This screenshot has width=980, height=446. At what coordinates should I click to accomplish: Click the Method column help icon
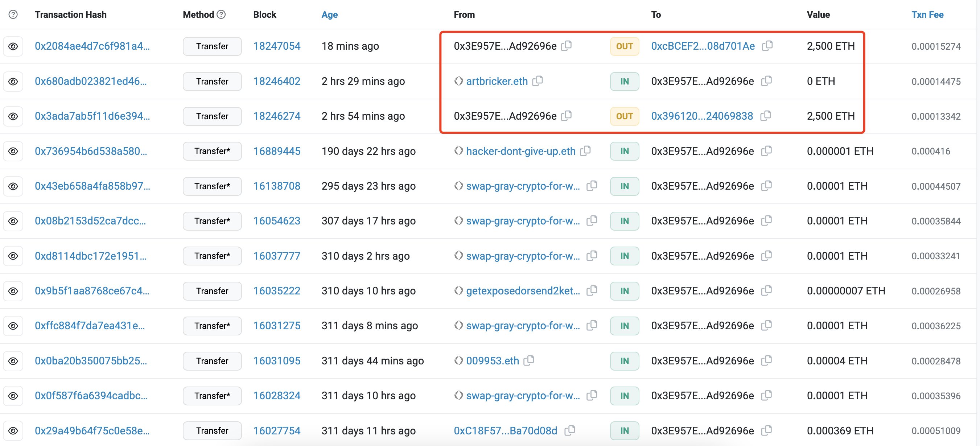pyautogui.click(x=221, y=15)
